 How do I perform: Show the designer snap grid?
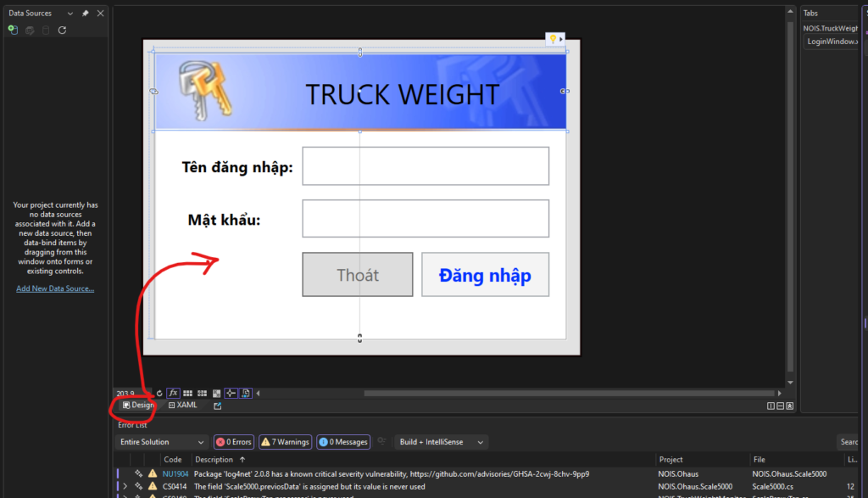click(x=188, y=394)
